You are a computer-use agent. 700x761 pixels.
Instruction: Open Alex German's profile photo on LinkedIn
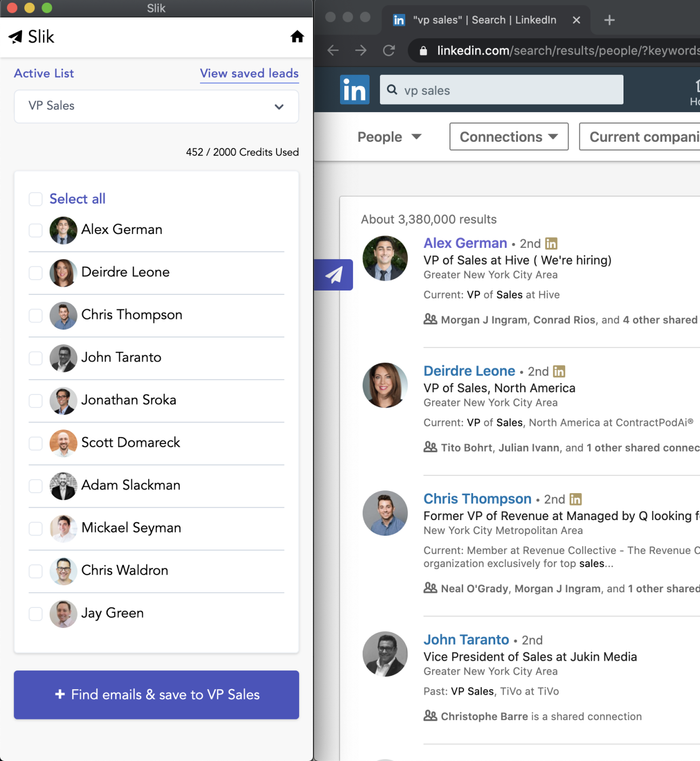385,258
